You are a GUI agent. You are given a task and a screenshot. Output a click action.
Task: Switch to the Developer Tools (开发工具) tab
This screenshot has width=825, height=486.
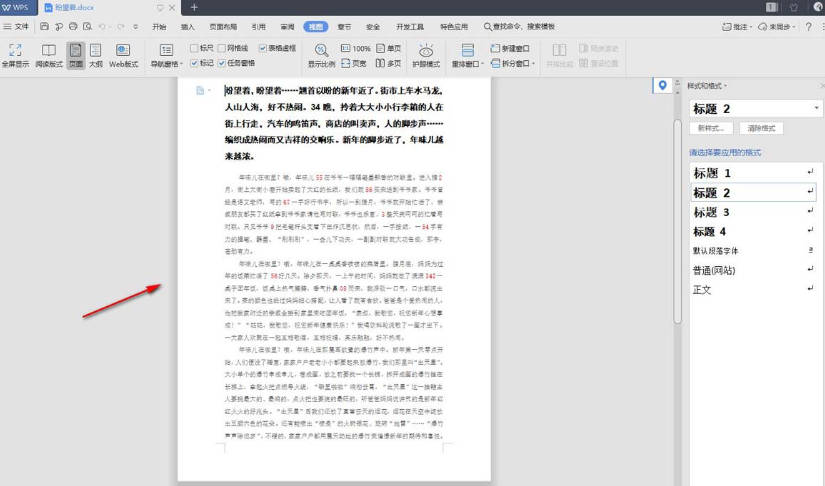point(410,26)
